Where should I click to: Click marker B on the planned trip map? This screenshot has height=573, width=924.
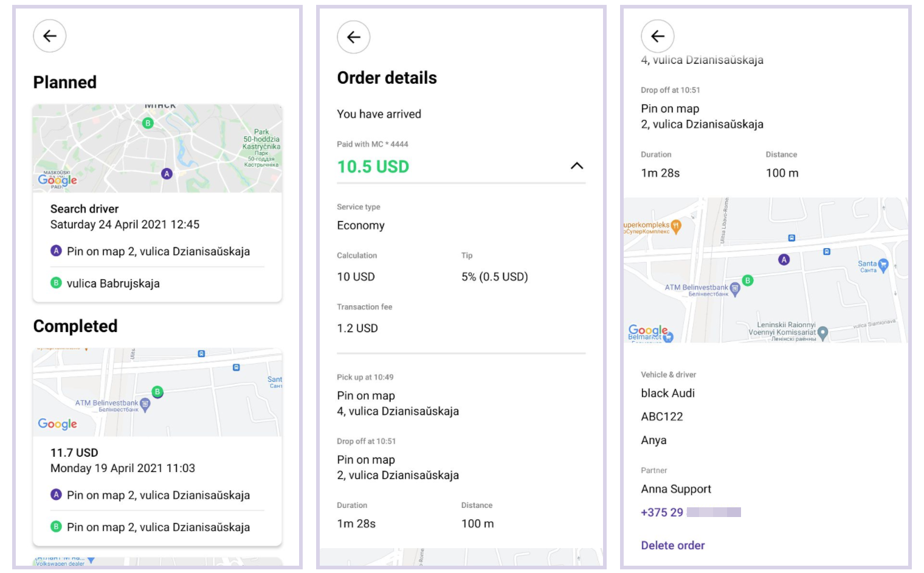(148, 123)
